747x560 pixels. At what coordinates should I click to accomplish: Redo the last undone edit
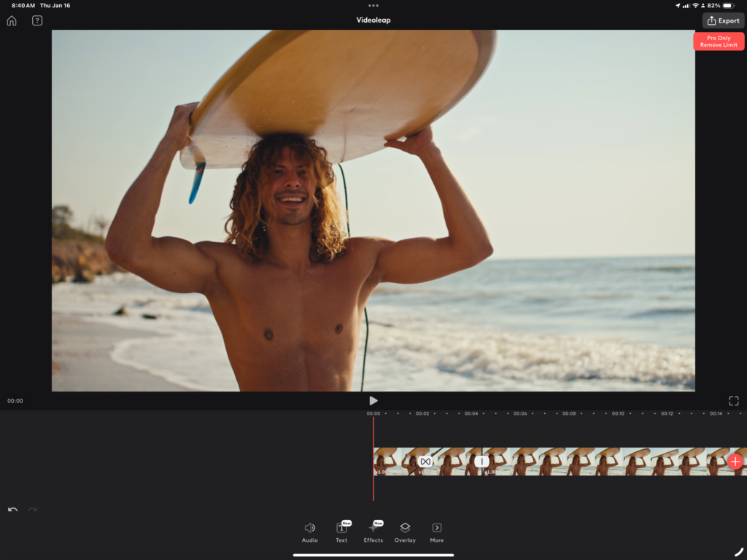point(32,510)
